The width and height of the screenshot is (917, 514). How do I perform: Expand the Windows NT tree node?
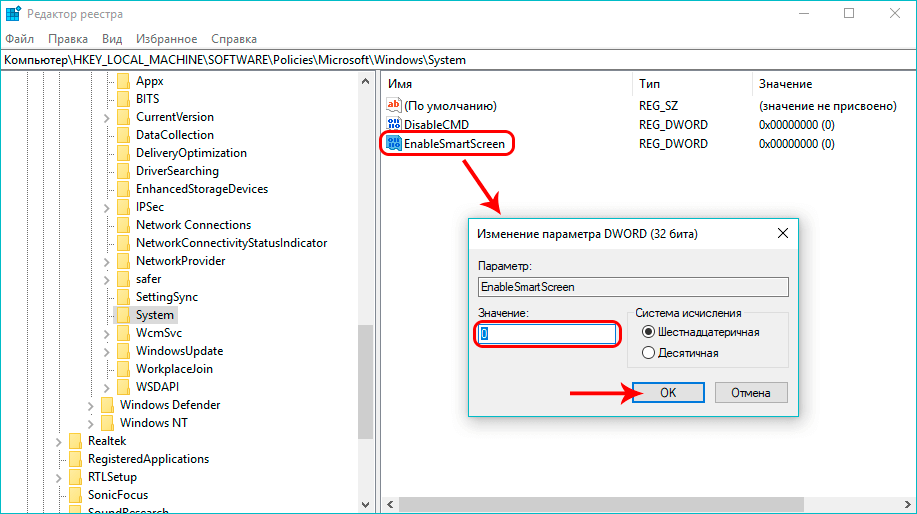click(90, 424)
